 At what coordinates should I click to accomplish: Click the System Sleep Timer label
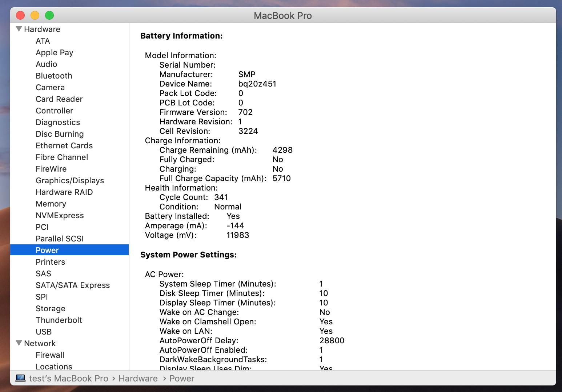(218, 284)
